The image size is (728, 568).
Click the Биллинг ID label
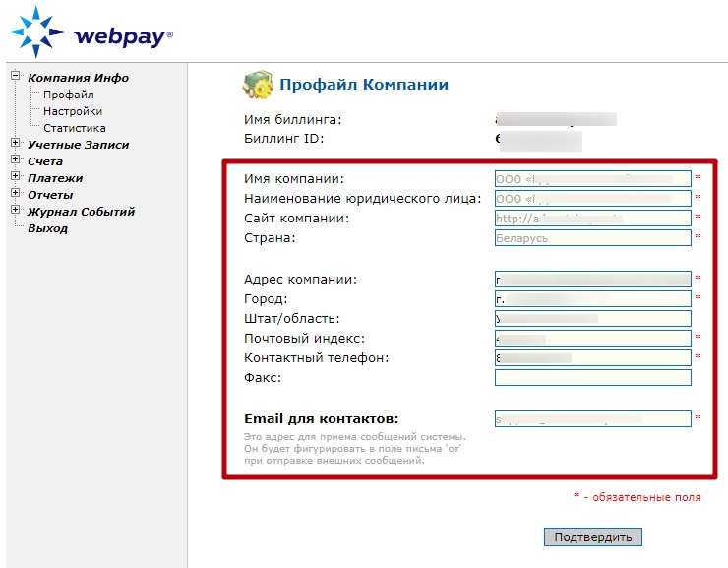283,139
